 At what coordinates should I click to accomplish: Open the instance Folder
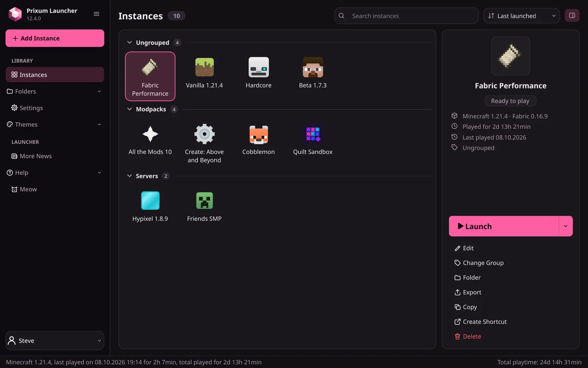click(511, 277)
